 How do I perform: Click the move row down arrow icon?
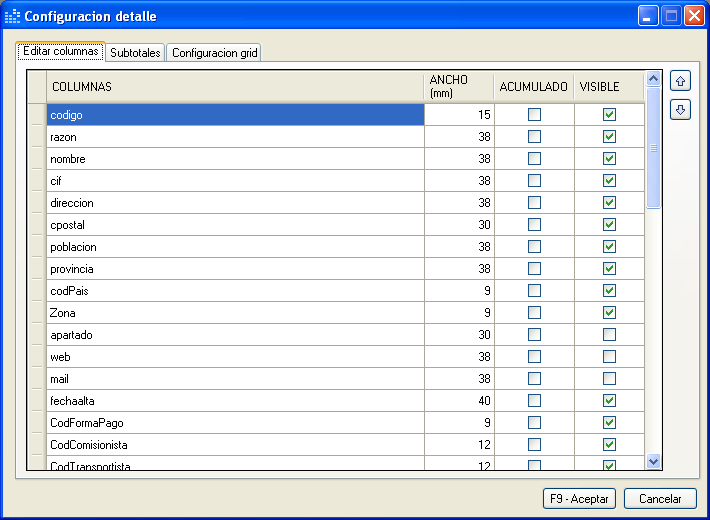(x=681, y=109)
